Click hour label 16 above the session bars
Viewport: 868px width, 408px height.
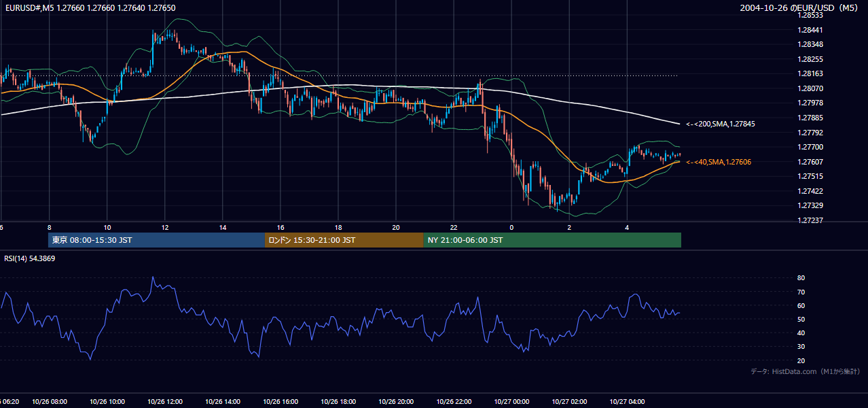[x=281, y=227]
